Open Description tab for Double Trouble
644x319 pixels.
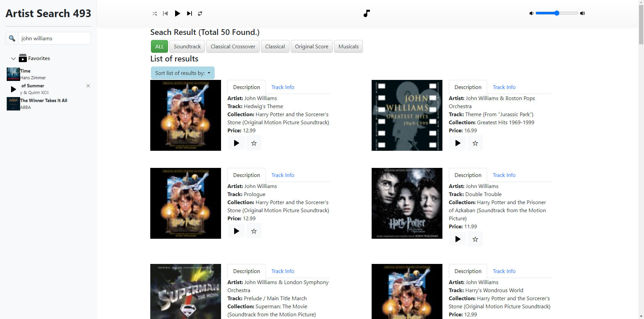(x=468, y=175)
